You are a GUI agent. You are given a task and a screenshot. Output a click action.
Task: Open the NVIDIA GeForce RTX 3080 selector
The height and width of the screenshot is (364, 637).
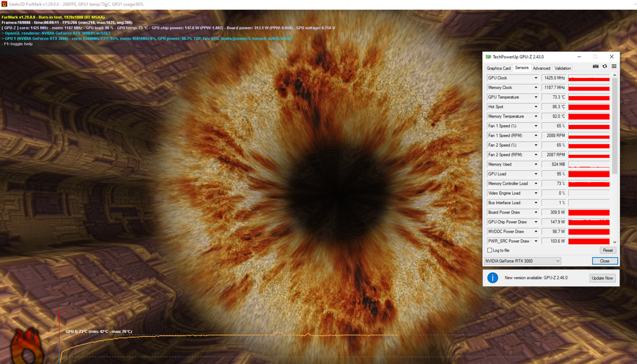coord(522,261)
